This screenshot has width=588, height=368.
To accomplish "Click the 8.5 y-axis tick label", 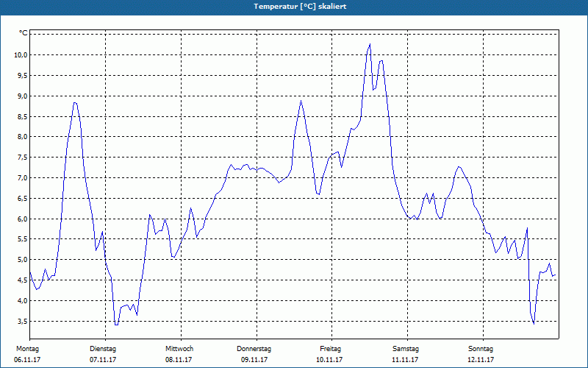I will 21,116.
